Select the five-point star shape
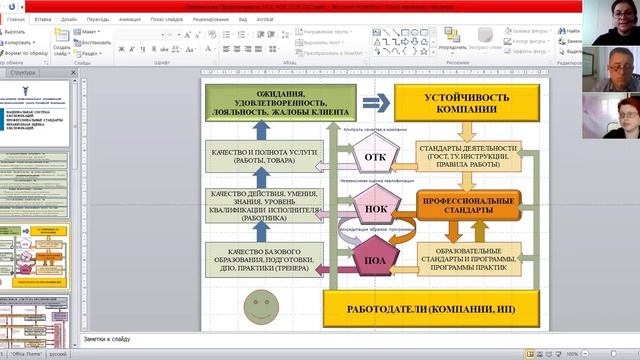Screen dimensions: 640x360 point(424,51)
